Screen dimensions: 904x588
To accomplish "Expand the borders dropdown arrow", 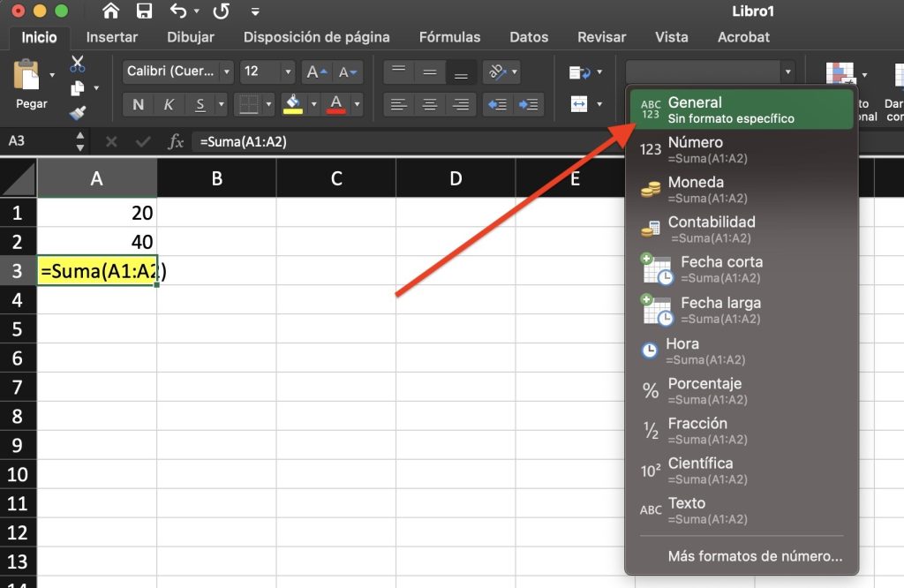I will tap(269, 104).
